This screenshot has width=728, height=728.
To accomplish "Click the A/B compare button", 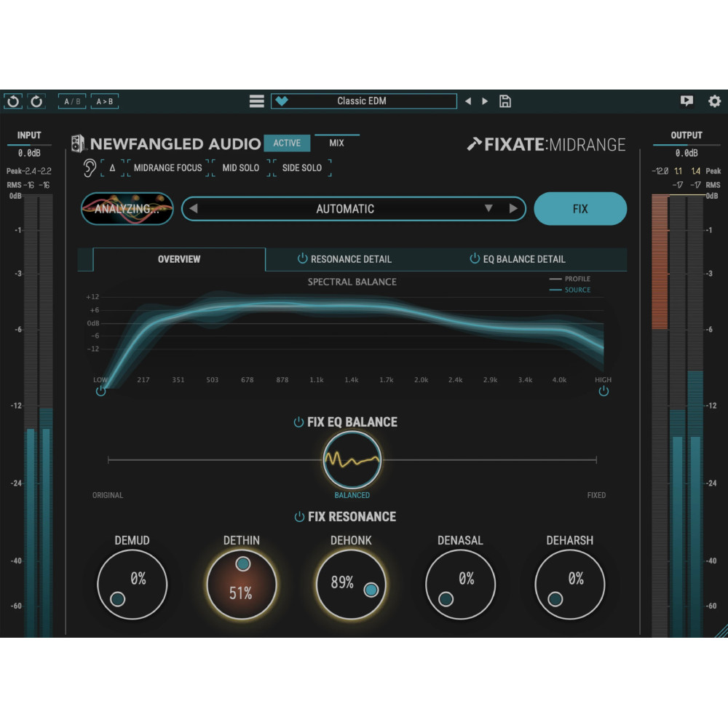I will 73,101.
